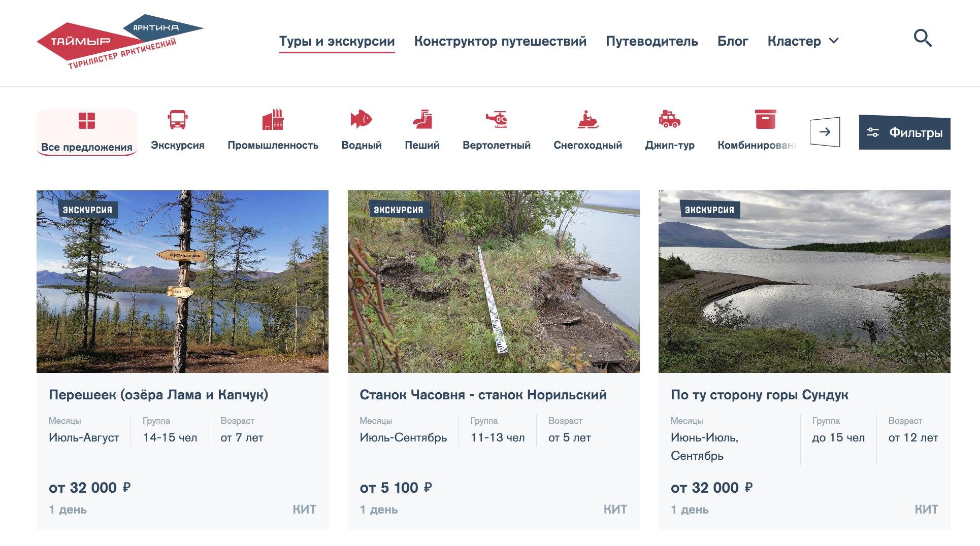This screenshot has width=980, height=546.
Task: Open Конструктор путешествий menu item
Action: 500,41
